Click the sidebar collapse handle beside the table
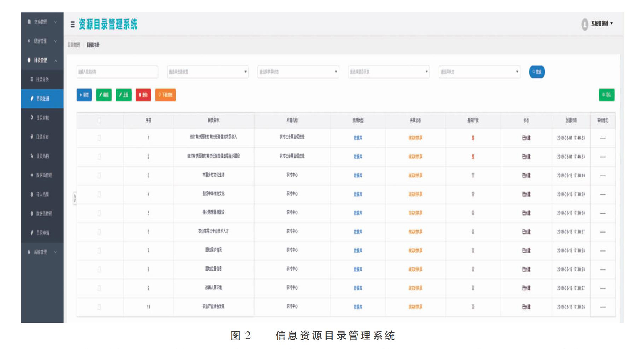Screen dimensions: 644x349 (74, 198)
